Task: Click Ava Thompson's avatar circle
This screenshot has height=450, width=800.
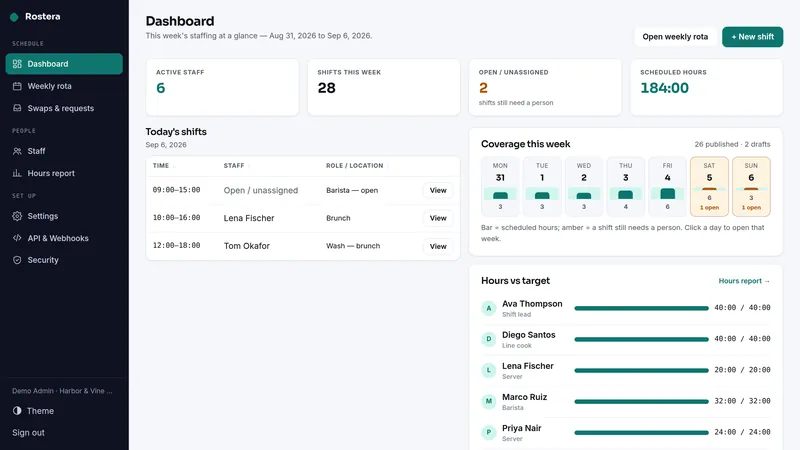Action: [x=489, y=308]
